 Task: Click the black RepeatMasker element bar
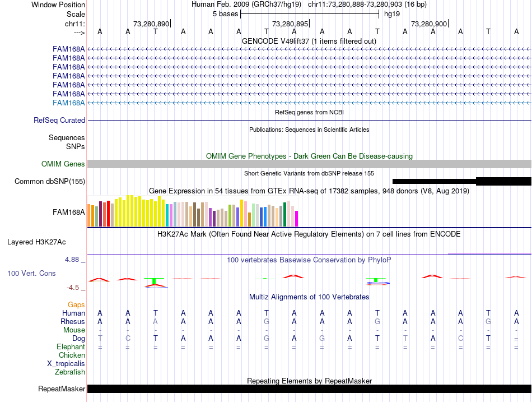[x=309, y=389]
